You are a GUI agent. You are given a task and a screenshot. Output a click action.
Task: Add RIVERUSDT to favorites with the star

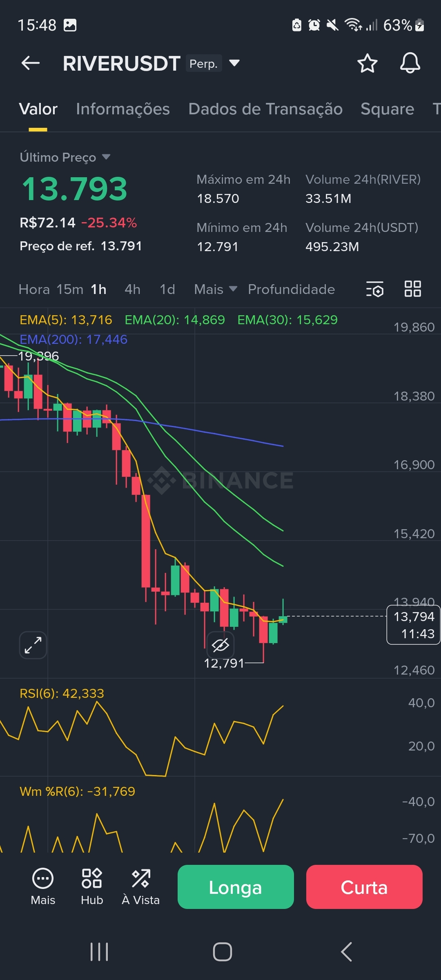pos(367,63)
